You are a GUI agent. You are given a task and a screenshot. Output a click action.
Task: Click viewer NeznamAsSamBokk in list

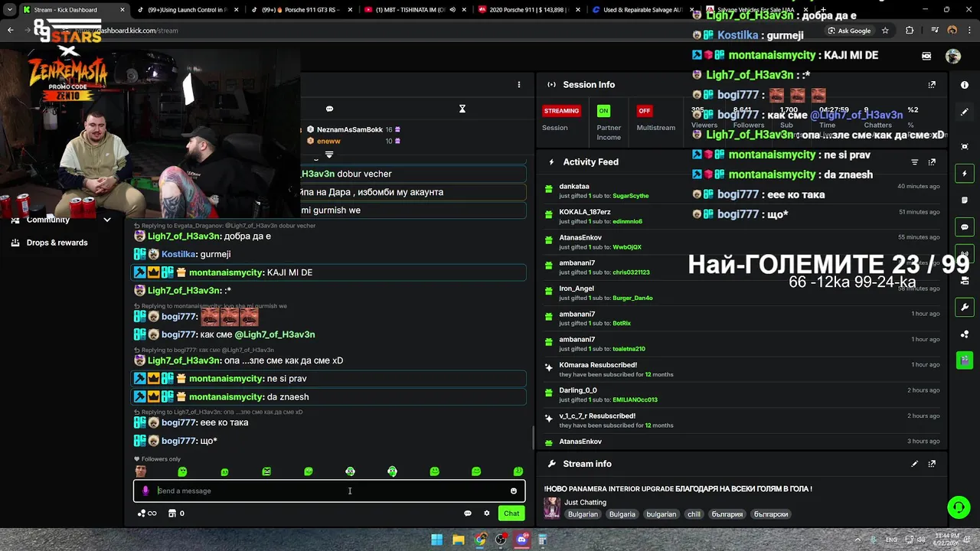tap(350, 130)
